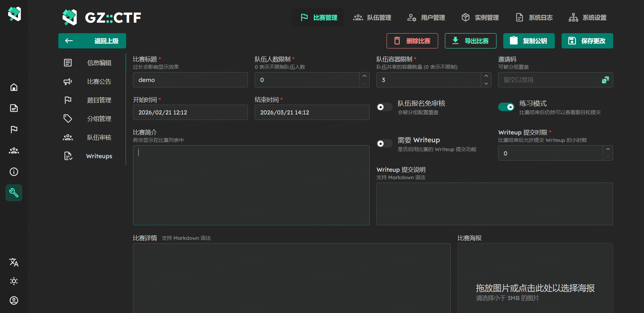The height and width of the screenshot is (313, 644).
Task: Turn on the 需要 Writeup switch
Action: pyautogui.click(x=384, y=144)
